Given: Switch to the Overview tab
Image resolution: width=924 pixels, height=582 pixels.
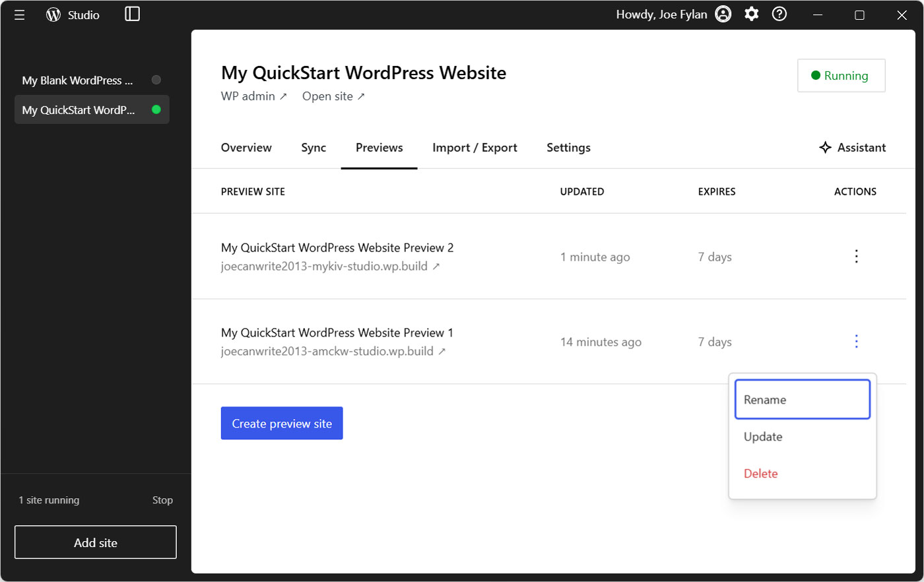Looking at the screenshot, I should 246,147.
